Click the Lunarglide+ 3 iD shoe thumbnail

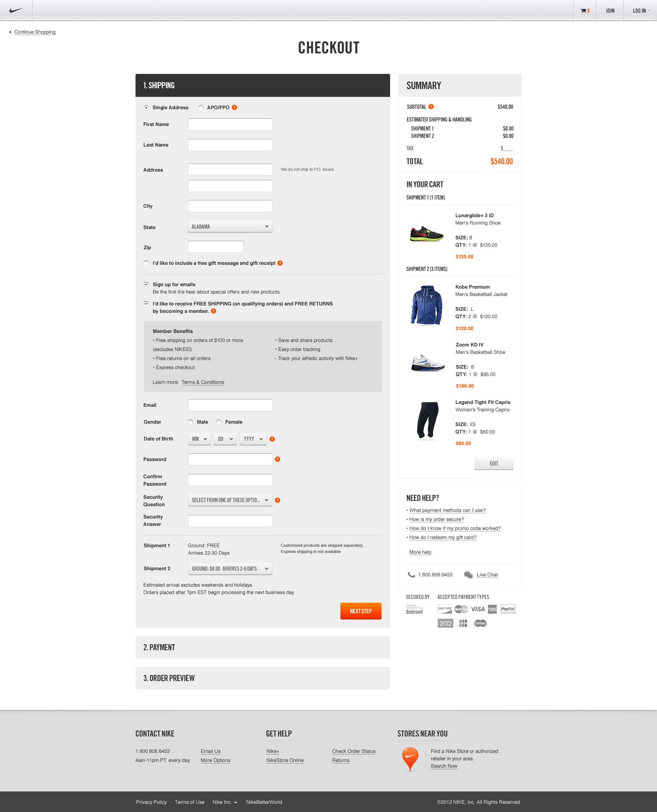[427, 234]
